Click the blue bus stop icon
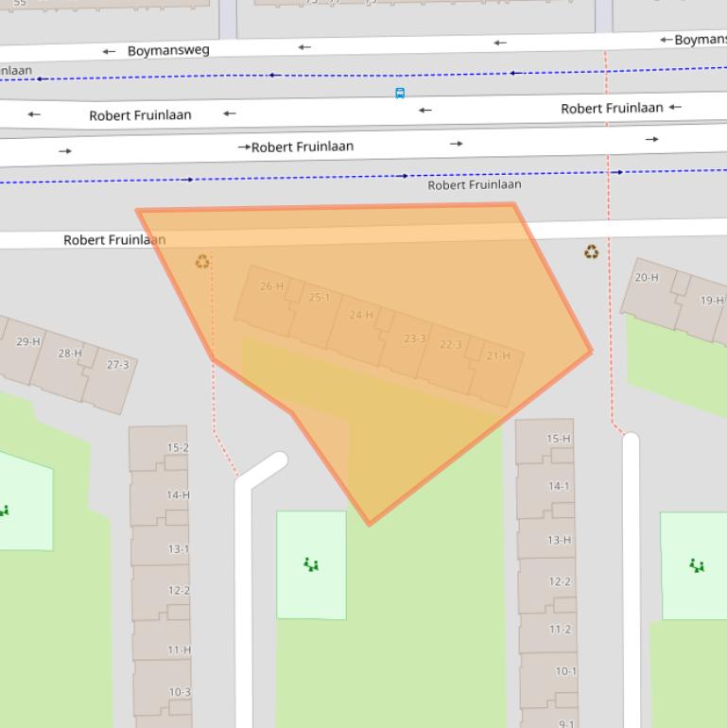Image resolution: width=727 pixels, height=728 pixels. 400,93
